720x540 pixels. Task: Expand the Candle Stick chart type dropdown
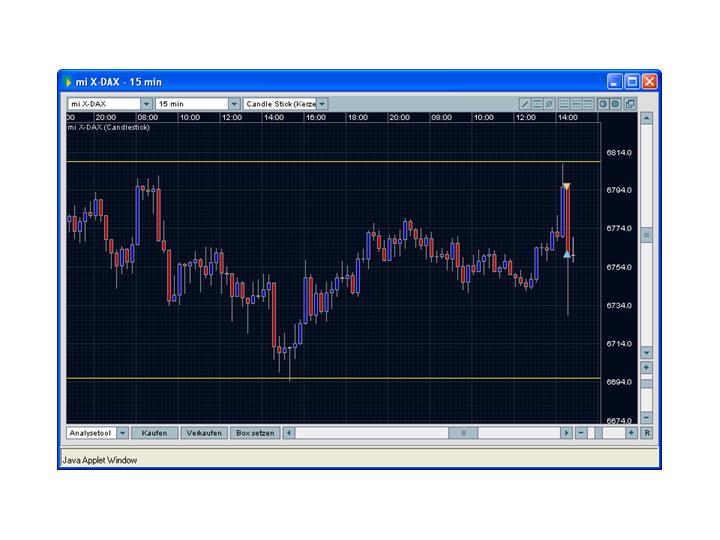click(x=322, y=104)
